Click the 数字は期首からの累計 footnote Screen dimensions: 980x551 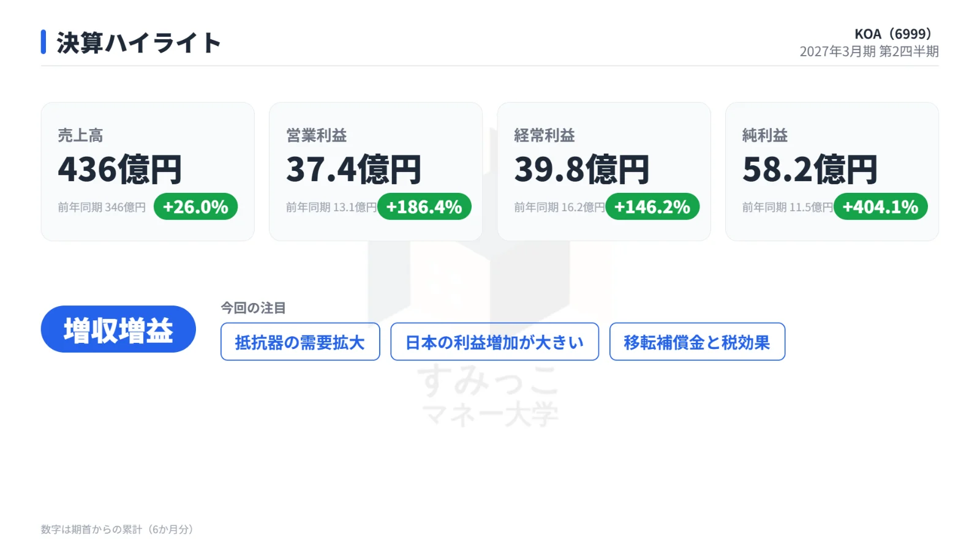(x=117, y=530)
